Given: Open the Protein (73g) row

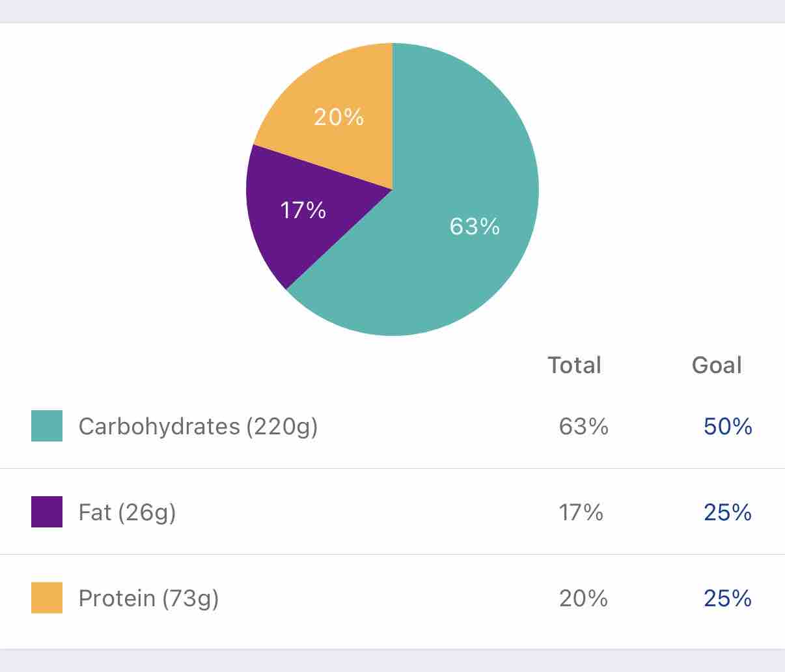Looking at the screenshot, I should tap(148, 598).
